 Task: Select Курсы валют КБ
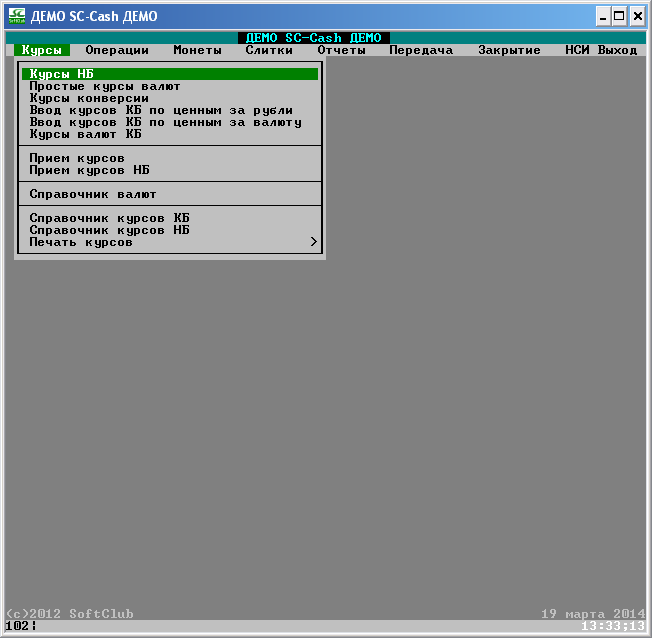[x=170, y=134]
